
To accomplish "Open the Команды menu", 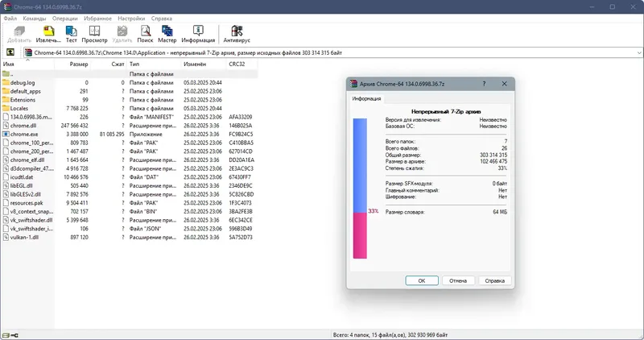I will coord(35,19).
